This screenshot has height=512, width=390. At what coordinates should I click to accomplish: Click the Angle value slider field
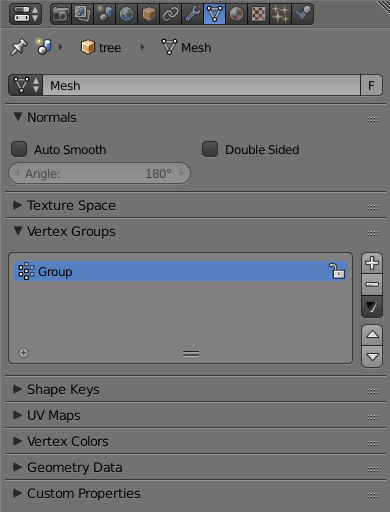pyautogui.click(x=99, y=173)
